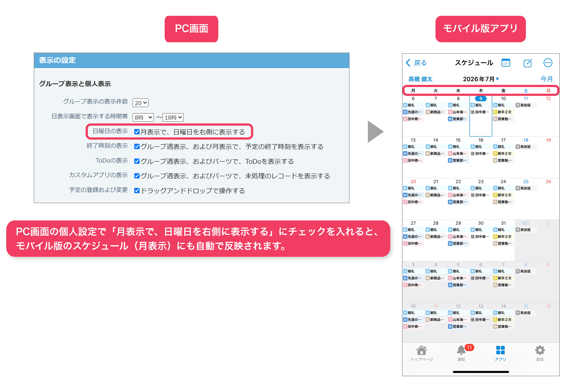
Task: Tap the 月 weekday header
Action: point(413,91)
